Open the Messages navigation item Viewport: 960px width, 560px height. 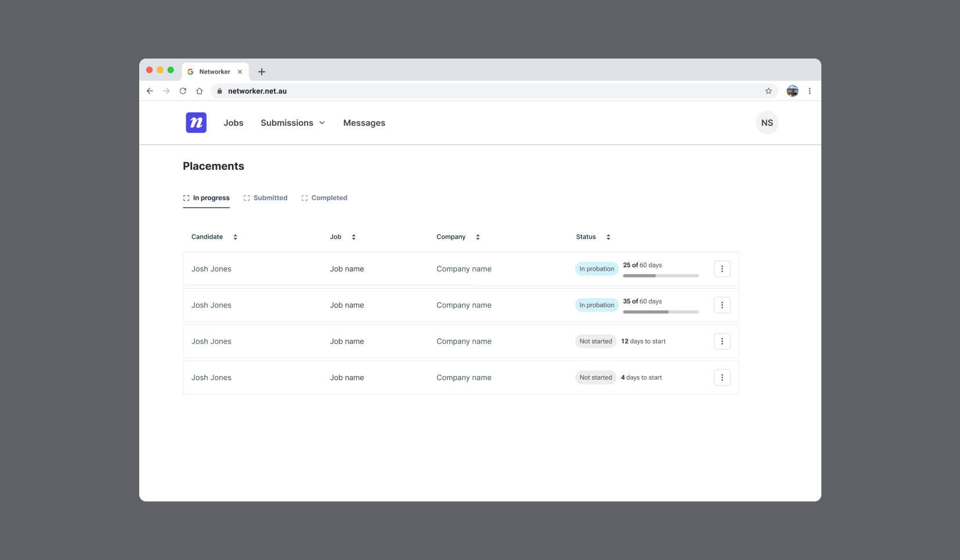coord(364,123)
